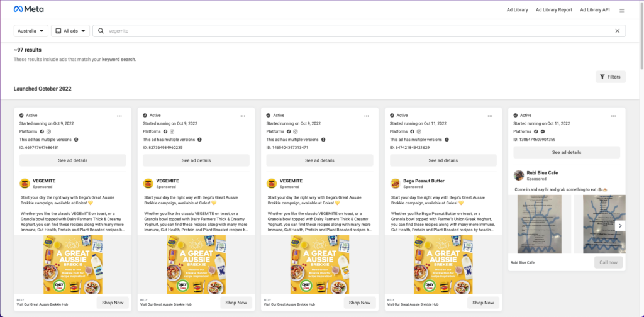Open Ad Library API
This screenshot has height=317, width=644.
click(x=595, y=10)
